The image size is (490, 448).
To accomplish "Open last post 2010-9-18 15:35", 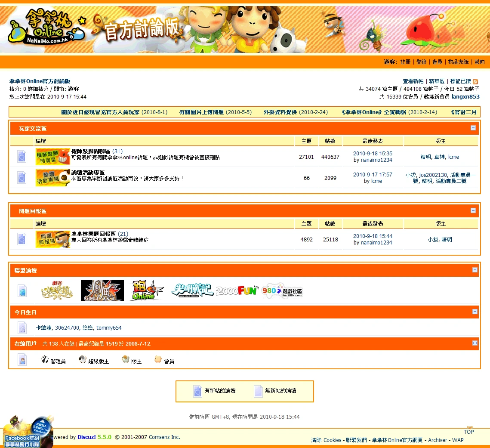I will [373, 154].
